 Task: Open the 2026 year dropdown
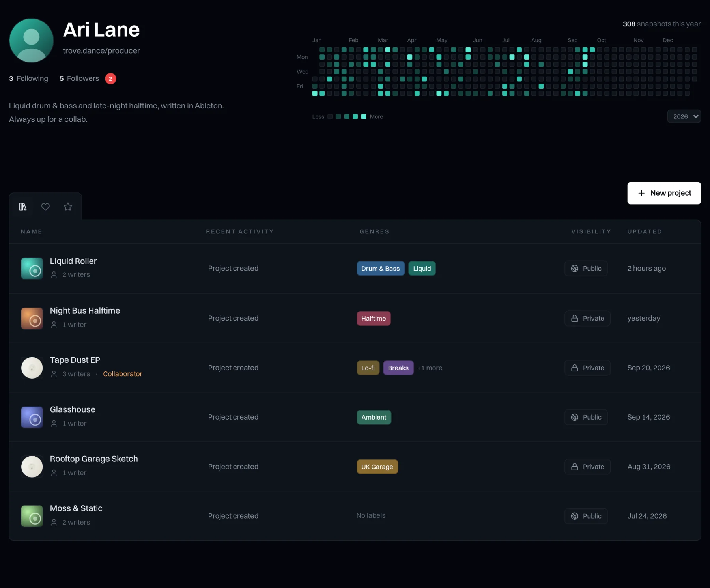[x=684, y=116]
